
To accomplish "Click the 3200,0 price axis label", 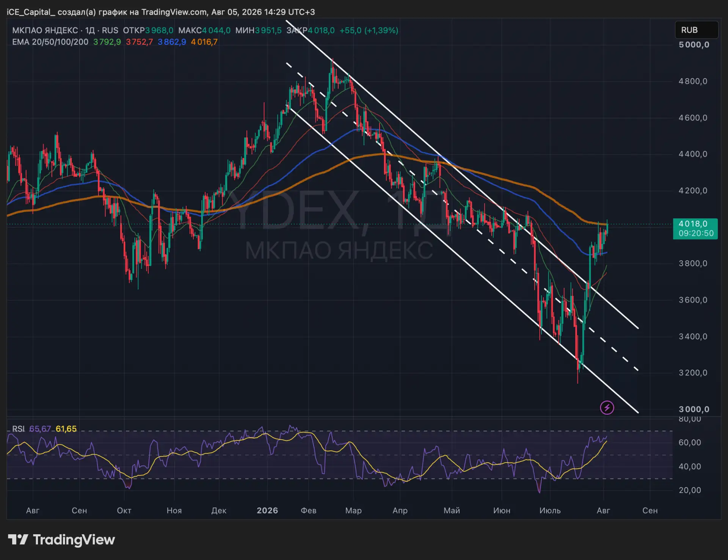I will tap(693, 373).
